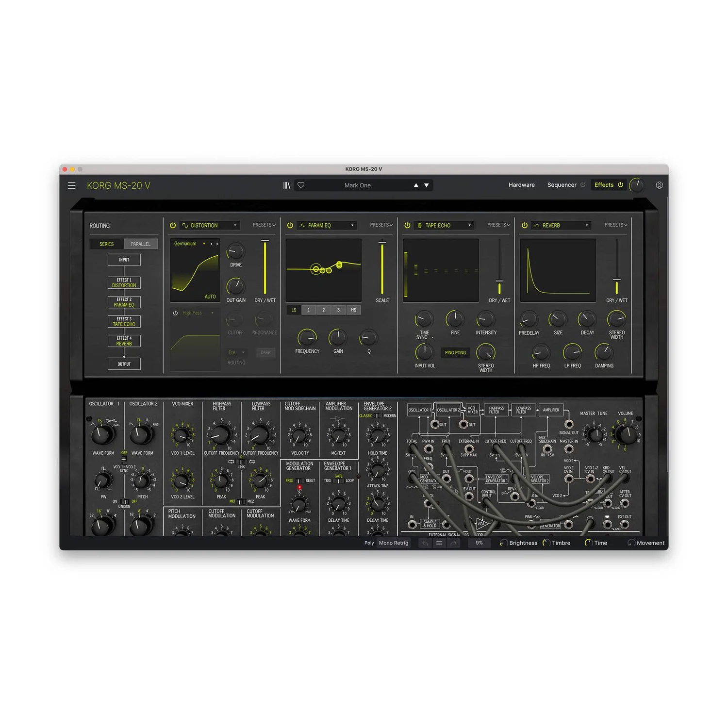728x728 pixels.
Task: Open the TAPE ECHO effect type dropdown
Action: [444, 225]
